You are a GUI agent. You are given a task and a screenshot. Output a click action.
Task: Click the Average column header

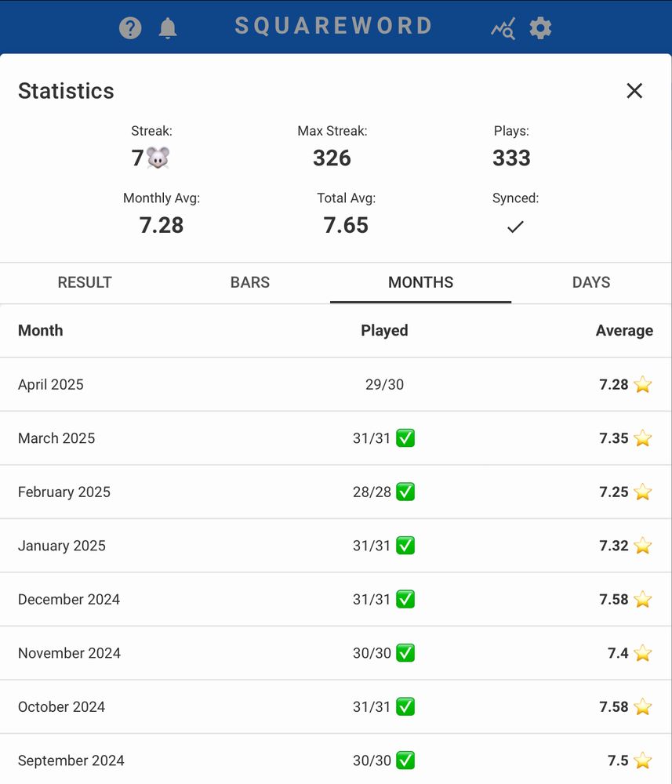pos(624,331)
